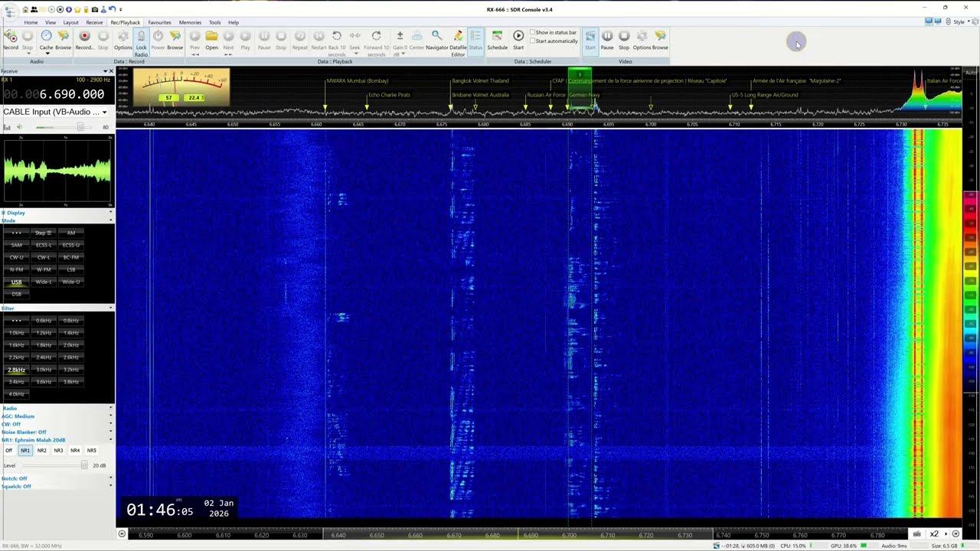
Task: Launch the Datafile Editor
Action: 458,43
